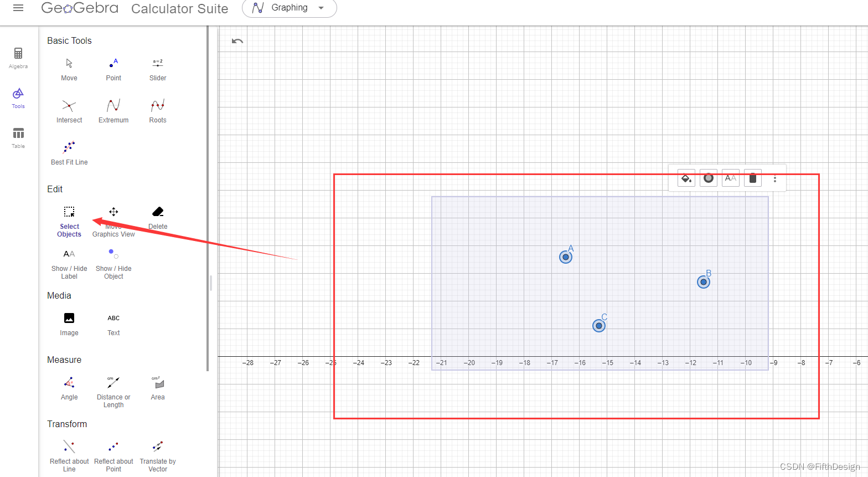Switch to the Table view tab
Viewport: 868px width, 477px height.
[x=18, y=138]
